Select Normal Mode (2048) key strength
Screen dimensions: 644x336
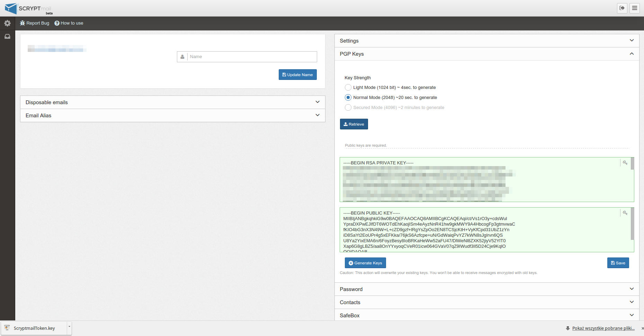click(x=348, y=98)
